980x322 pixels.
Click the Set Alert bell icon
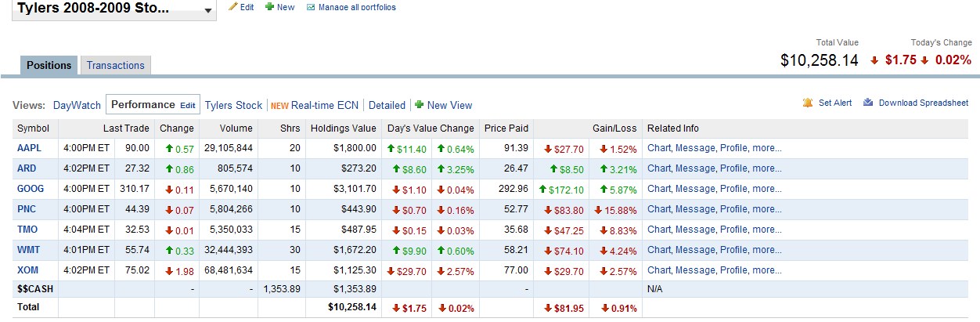tap(807, 103)
